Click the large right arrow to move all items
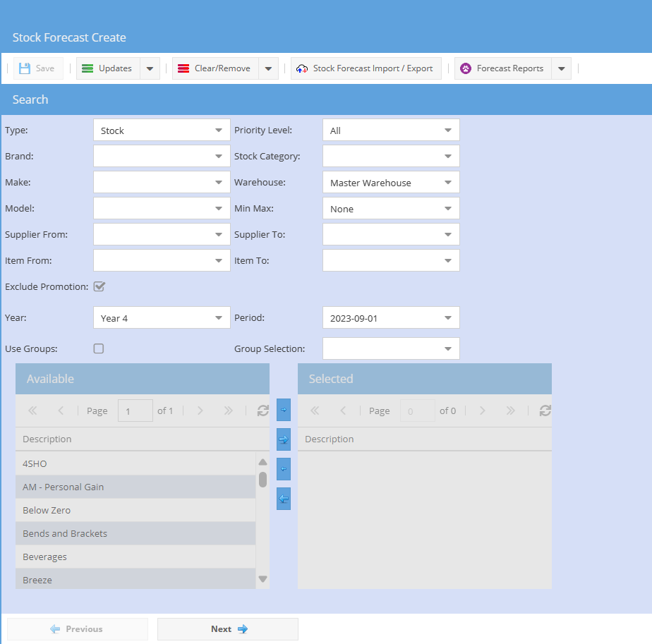This screenshot has height=644, width=652. coord(284,439)
